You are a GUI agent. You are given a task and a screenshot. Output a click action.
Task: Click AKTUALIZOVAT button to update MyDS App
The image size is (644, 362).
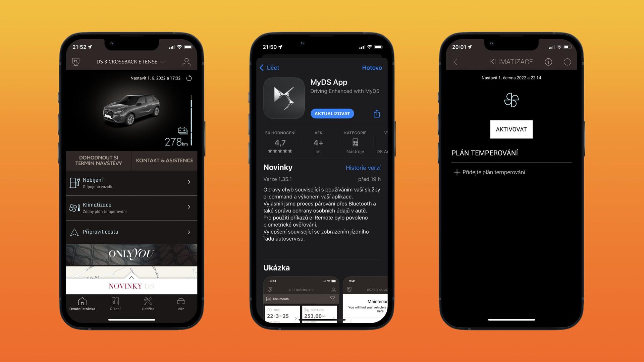pos(332,114)
